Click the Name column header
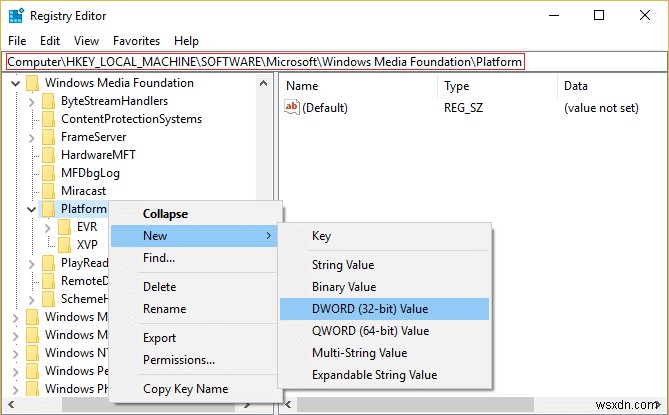Image resolution: width=669 pixels, height=415 pixels. click(x=302, y=86)
